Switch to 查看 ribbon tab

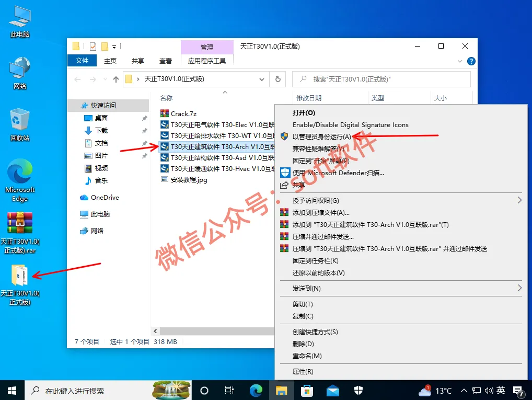click(166, 61)
